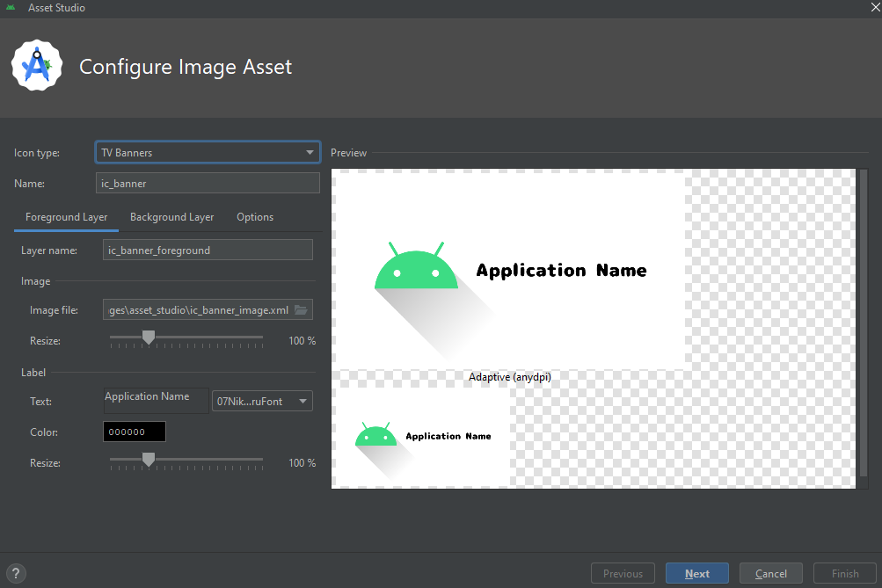Click the Label Resize slider handle

[x=149, y=460]
